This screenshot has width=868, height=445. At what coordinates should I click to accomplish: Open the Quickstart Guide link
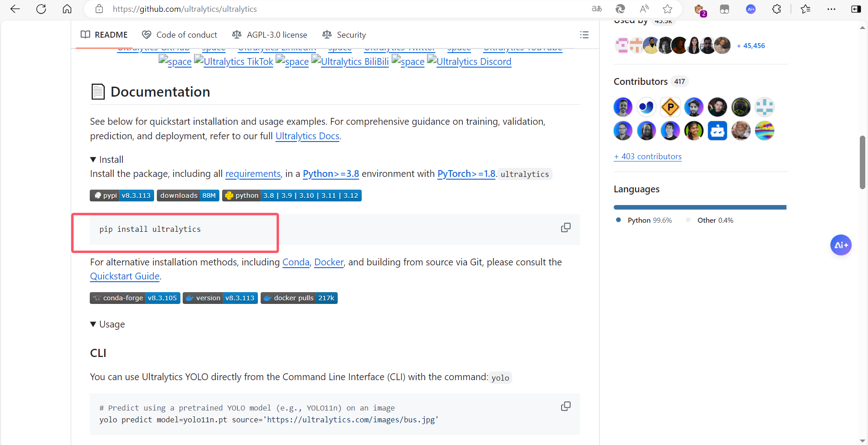125,276
